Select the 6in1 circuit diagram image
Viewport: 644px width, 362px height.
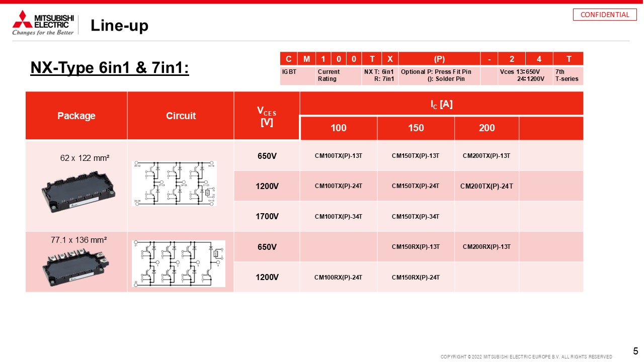174,183
